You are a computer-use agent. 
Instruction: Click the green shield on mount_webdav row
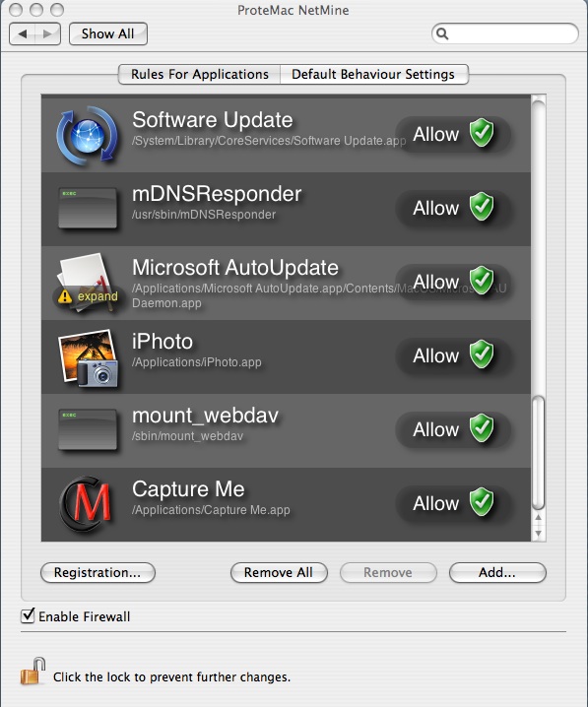tap(482, 428)
